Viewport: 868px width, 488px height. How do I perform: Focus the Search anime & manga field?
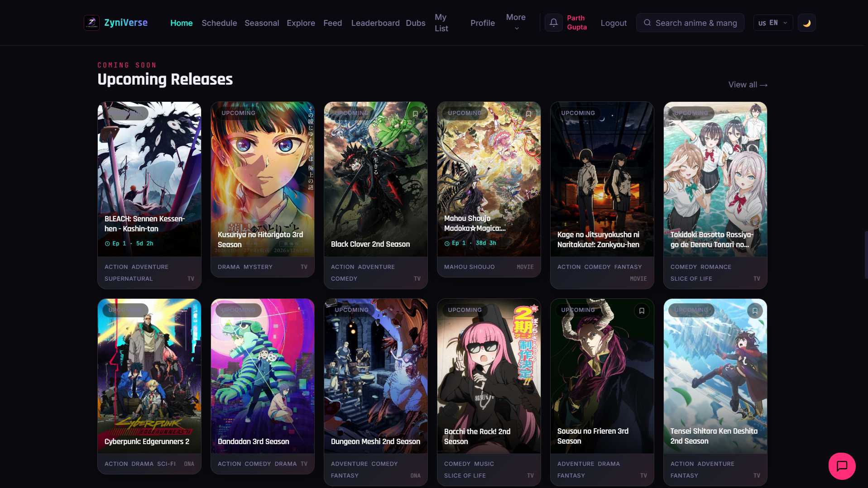coord(690,23)
